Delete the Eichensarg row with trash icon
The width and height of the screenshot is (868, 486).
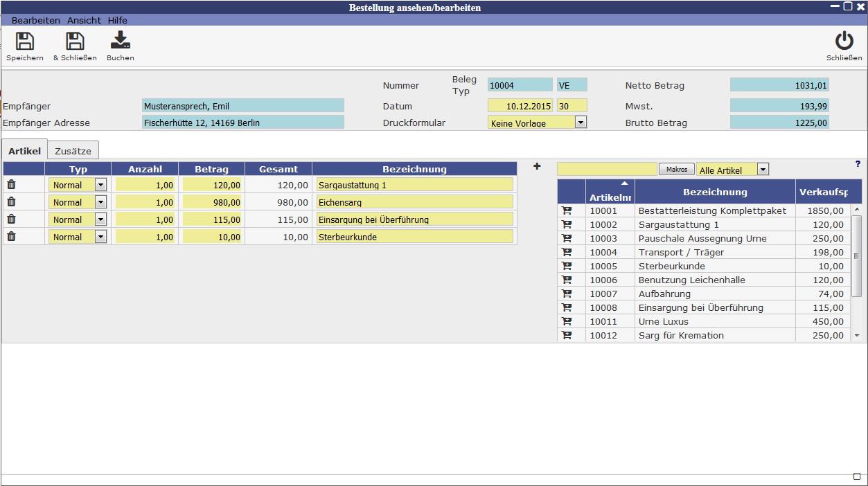(x=11, y=202)
